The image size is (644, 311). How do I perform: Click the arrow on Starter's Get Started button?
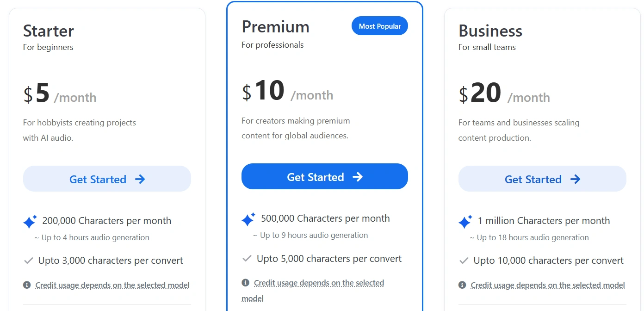click(140, 179)
